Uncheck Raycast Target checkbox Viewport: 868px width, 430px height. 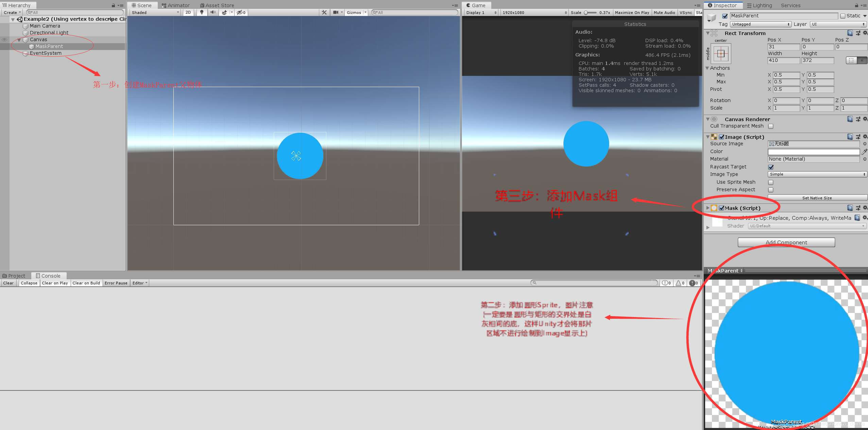click(x=771, y=167)
